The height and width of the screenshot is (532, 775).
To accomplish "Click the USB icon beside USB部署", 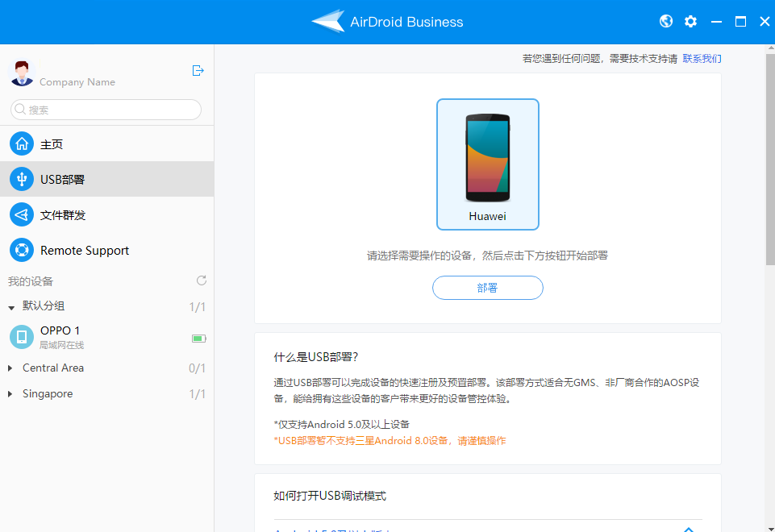I will pos(22,179).
